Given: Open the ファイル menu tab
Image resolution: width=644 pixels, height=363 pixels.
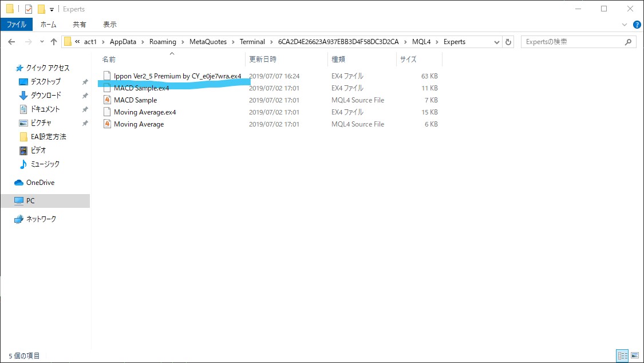Looking at the screenshot, I should [x=17, y=25].
